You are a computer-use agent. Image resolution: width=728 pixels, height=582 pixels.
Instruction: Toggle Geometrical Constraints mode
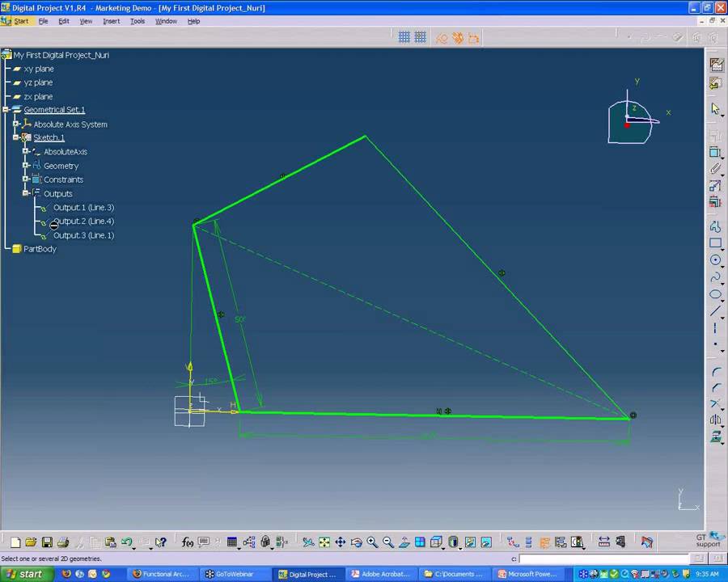457,38
